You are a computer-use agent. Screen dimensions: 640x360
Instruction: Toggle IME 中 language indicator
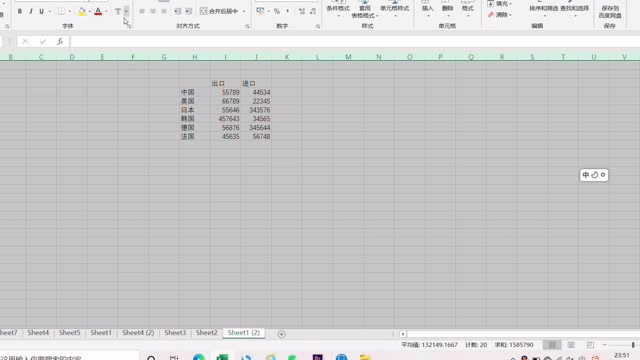[x=586, y=175]
